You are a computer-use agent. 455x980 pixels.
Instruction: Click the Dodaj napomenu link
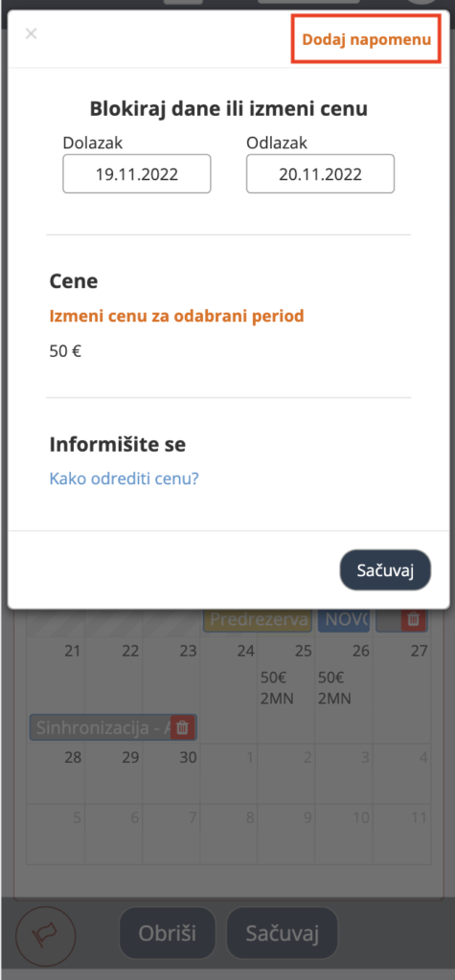[x=366, y=38]
